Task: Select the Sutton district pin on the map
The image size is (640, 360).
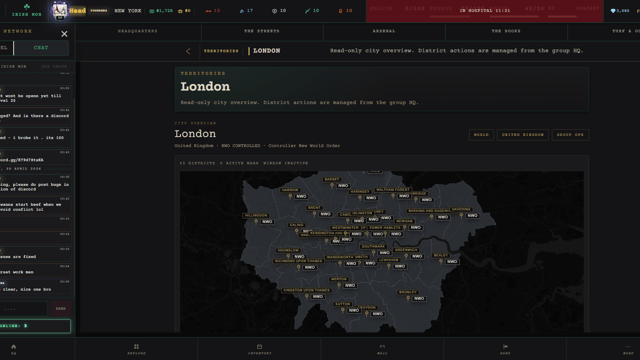Action: click(x=342, y=310)
